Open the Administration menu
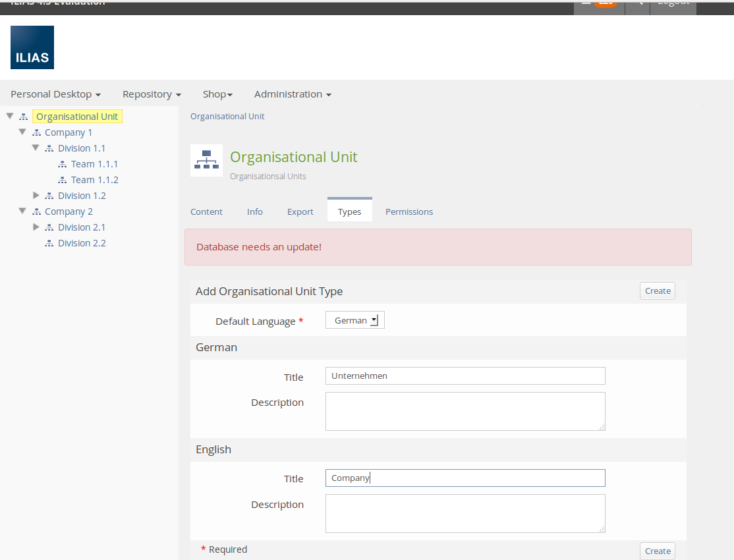Image resolution: width=734 pixels, height=560 pixels. click(x=293, y=94)
